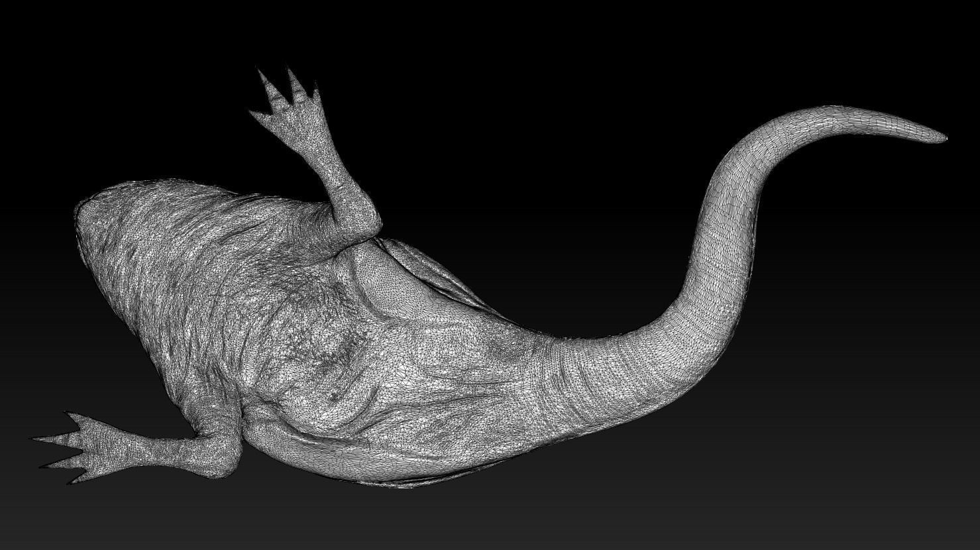Click the elbow joint of the upper leg
The width and height of the screenshot is (980, 550).
pyautogui.click(x=361, y=215)
